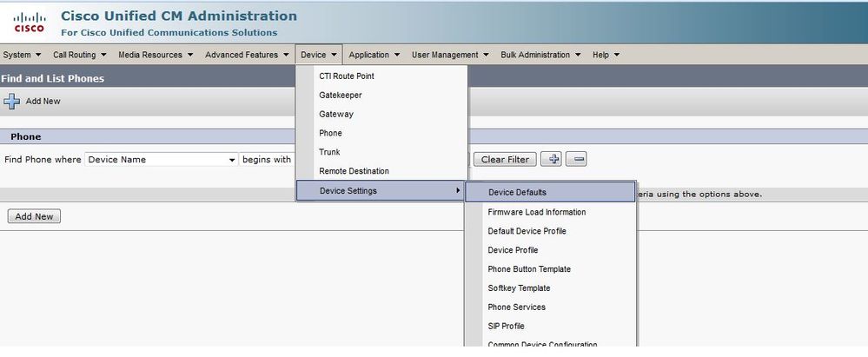Viewport: 868px width, 357px height.
Task: Select CTI Route Point menu item
Action: pyautogui.click(x=347, y=76)
